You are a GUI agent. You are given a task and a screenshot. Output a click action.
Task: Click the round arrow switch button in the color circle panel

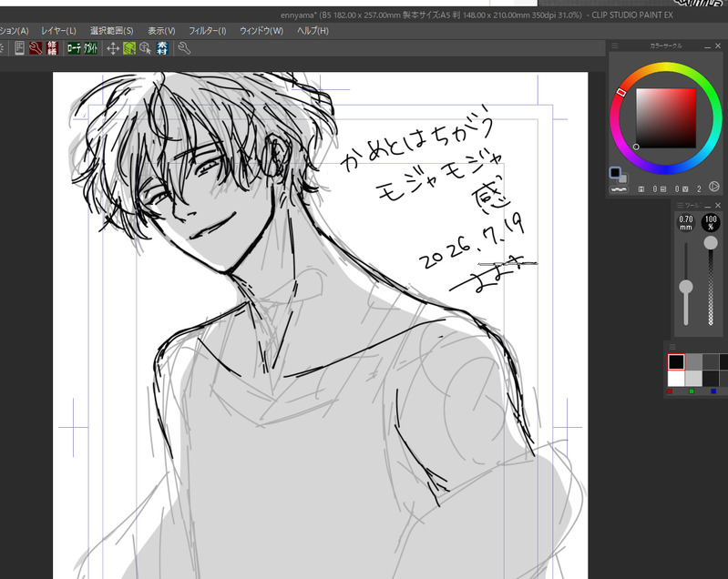point(714,187)
